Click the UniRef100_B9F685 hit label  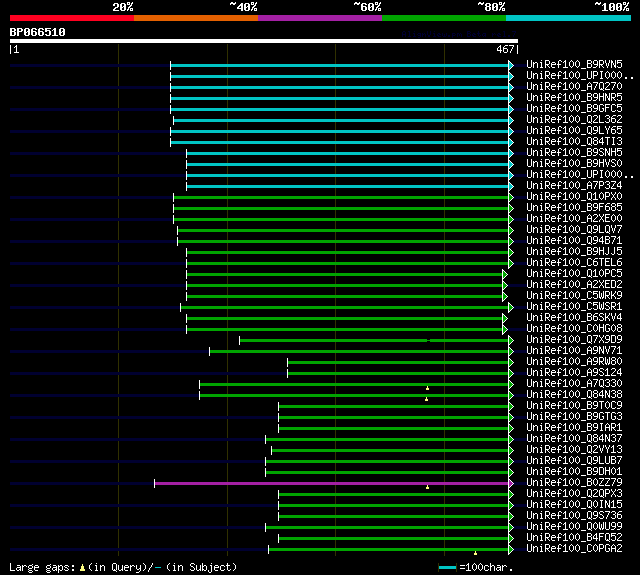[574, 208]
